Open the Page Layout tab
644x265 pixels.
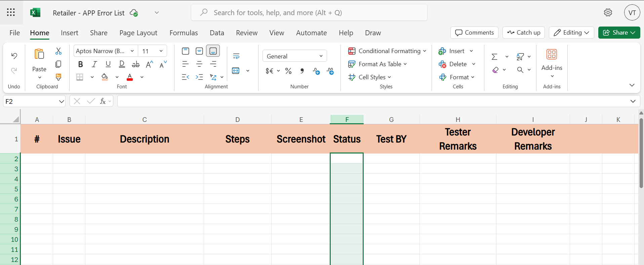pyautogui.click(x=138, y=33)
